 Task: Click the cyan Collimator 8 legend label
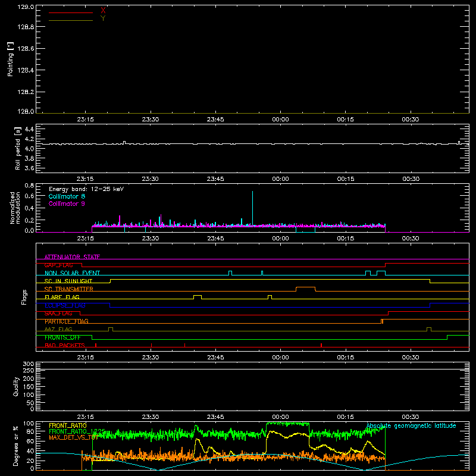[x=67, y=196]
